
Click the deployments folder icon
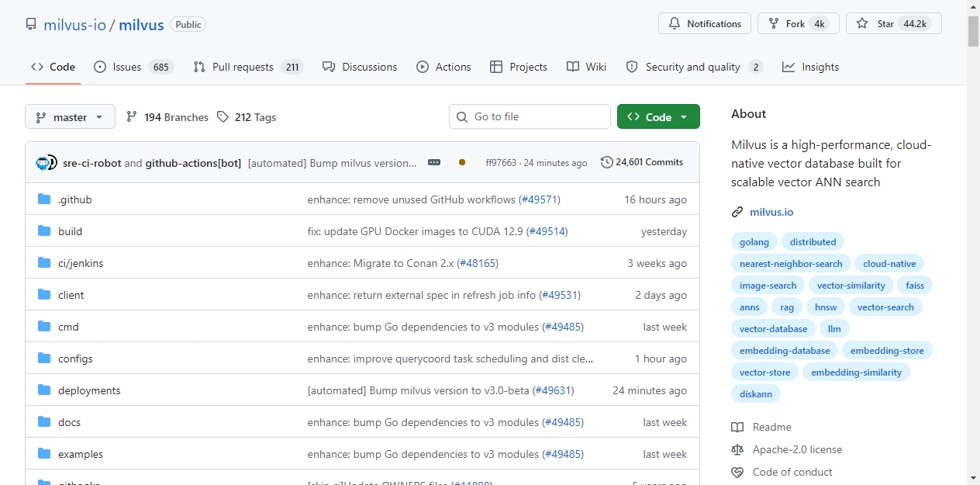[44, 390]
